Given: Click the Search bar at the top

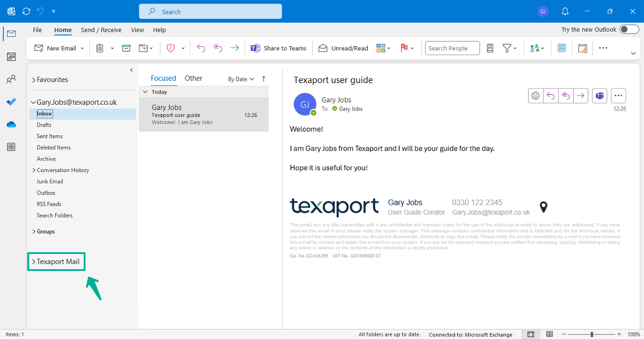Looking at the screenshot, I should point(210,11).
